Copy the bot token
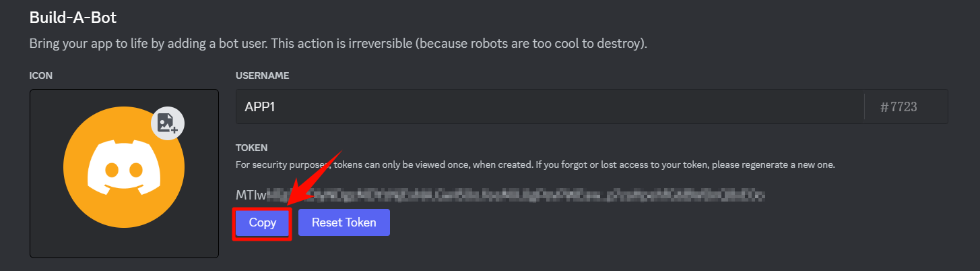Image resolution: width=980 pixels, height=271 pixels. [x=263, y=222]
